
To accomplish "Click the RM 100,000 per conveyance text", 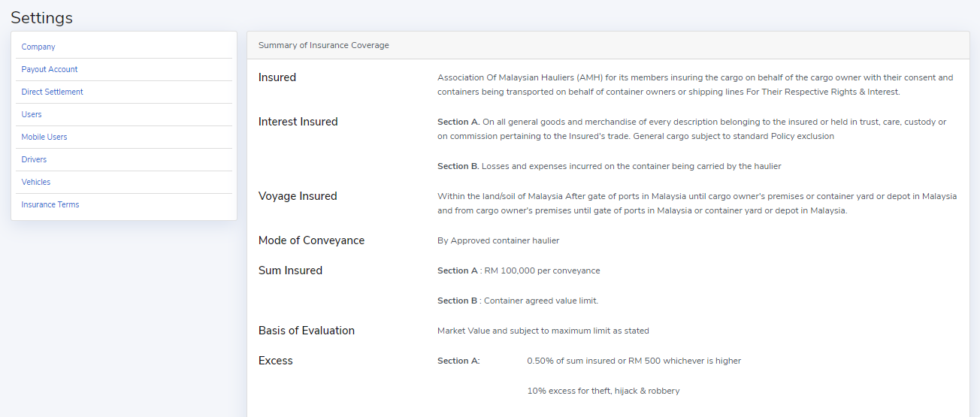I will (541, 270).
